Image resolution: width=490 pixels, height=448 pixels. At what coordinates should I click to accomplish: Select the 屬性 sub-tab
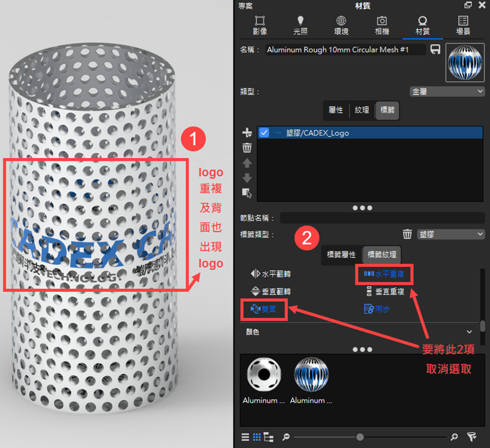[x=336, y=110]
